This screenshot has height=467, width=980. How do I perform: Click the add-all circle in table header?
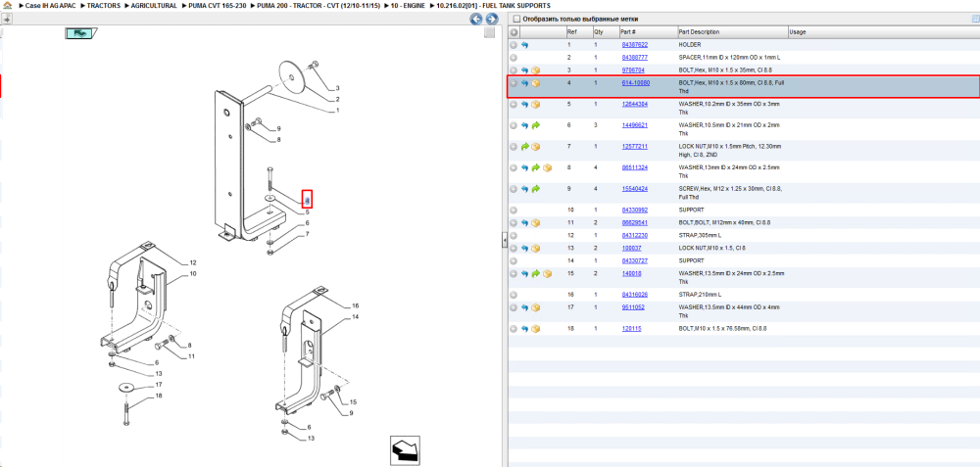(x=514, y=32)
